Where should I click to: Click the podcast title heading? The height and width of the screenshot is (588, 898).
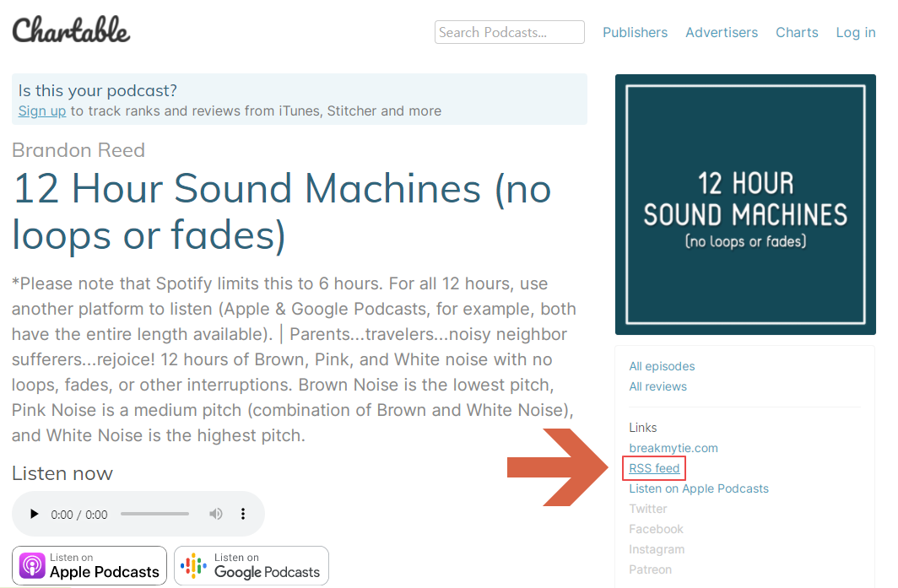(x=281, y=212)
